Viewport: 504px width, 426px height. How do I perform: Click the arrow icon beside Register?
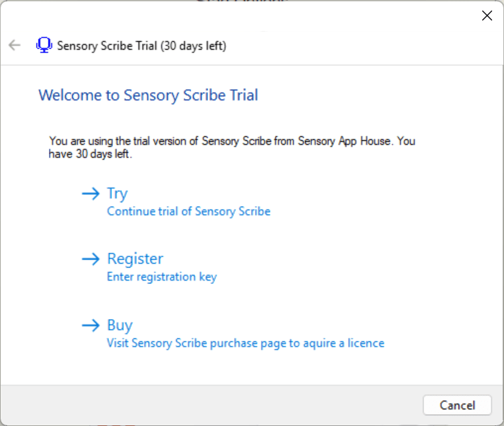point(90,259)
